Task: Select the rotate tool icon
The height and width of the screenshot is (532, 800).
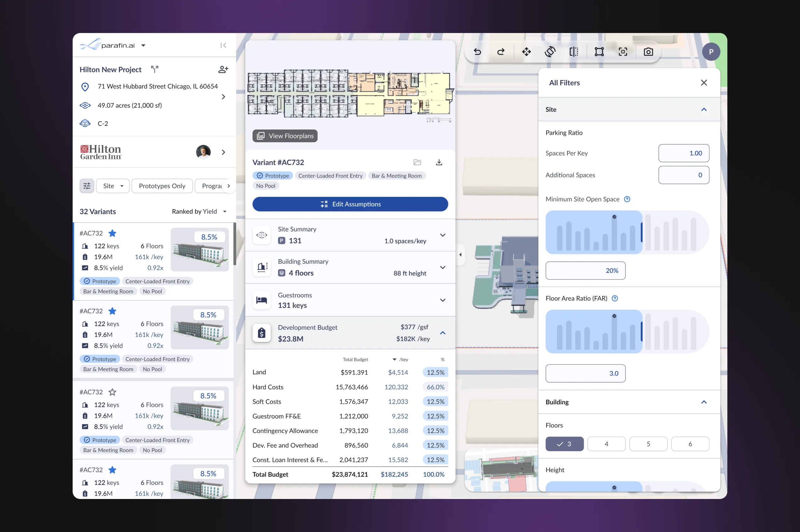Action: click(x=550, y=52)
